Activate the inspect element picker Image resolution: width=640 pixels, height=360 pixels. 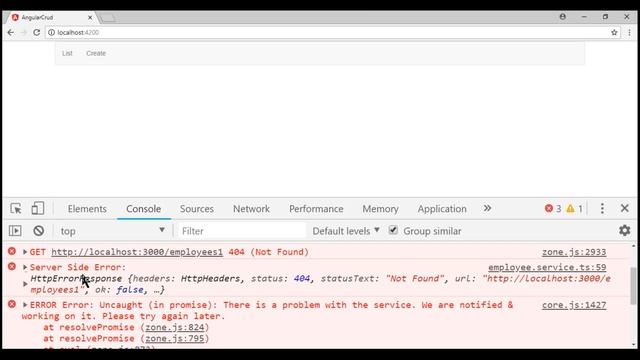(x=16, y=209)
